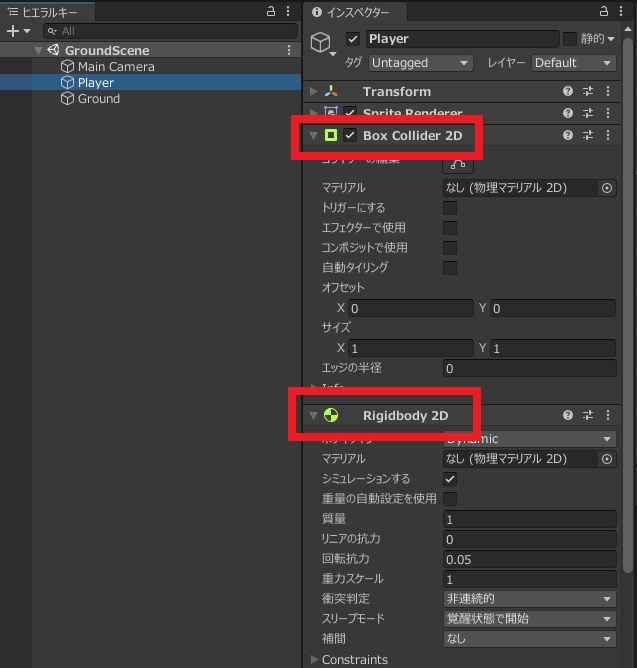Disable the Box Collider 2D component checkbox
637x668 pixels.
click(x=350, y=135)
